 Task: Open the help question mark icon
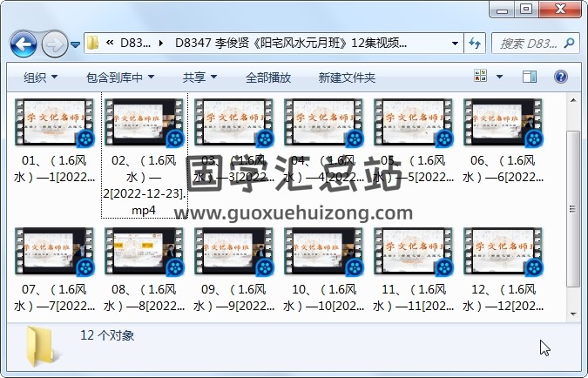[561, 77]
